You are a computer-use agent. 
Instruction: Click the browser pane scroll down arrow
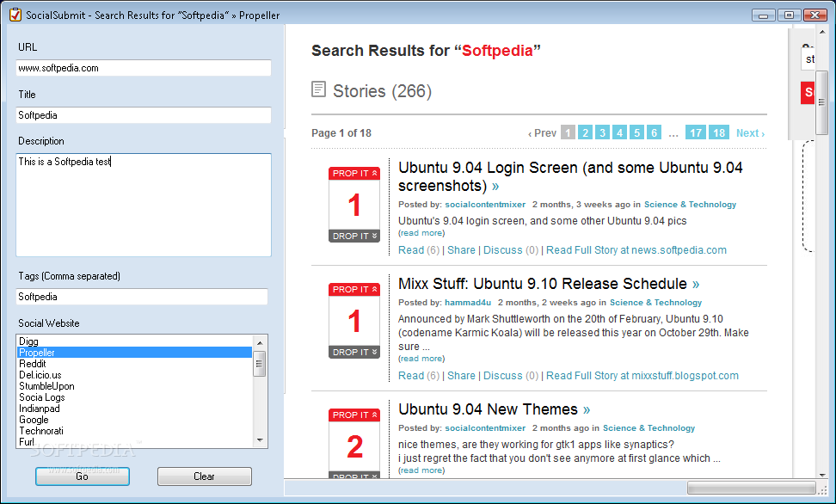[x=821, y=474]
